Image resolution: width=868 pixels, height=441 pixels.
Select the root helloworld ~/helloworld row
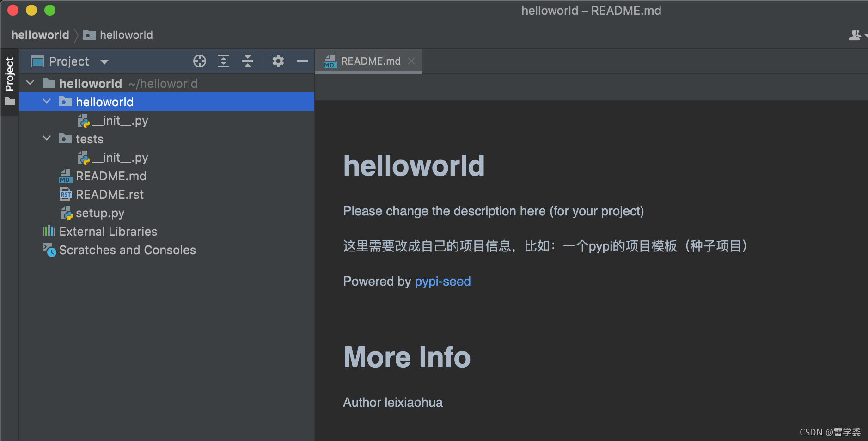pos(167,83)
